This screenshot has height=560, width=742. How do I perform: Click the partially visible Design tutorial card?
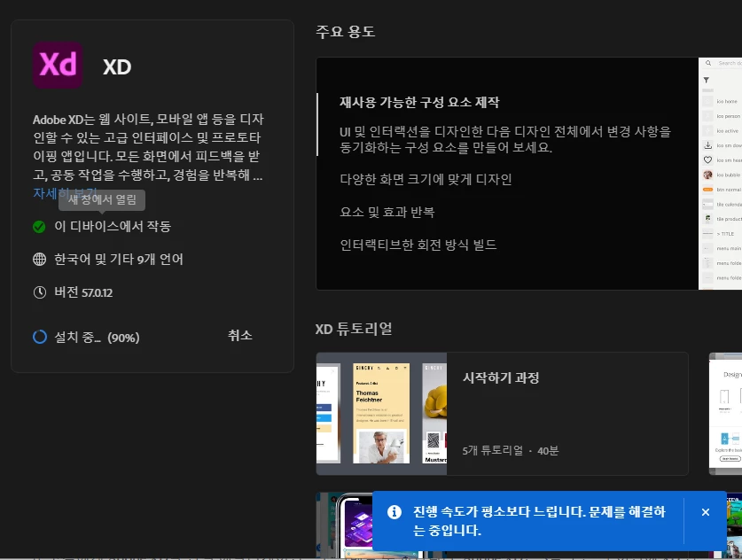click(725, 414)
